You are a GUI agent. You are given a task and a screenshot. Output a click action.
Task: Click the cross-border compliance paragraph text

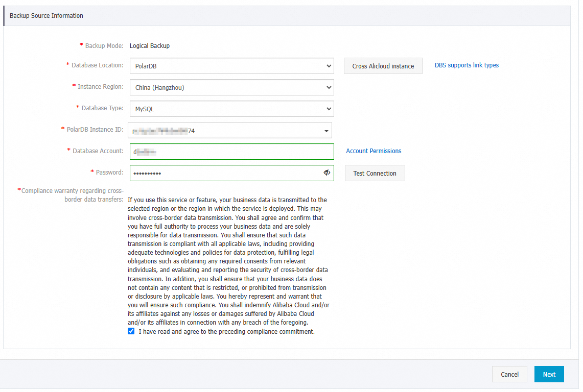pyautogui.click(x=228, y=261)
